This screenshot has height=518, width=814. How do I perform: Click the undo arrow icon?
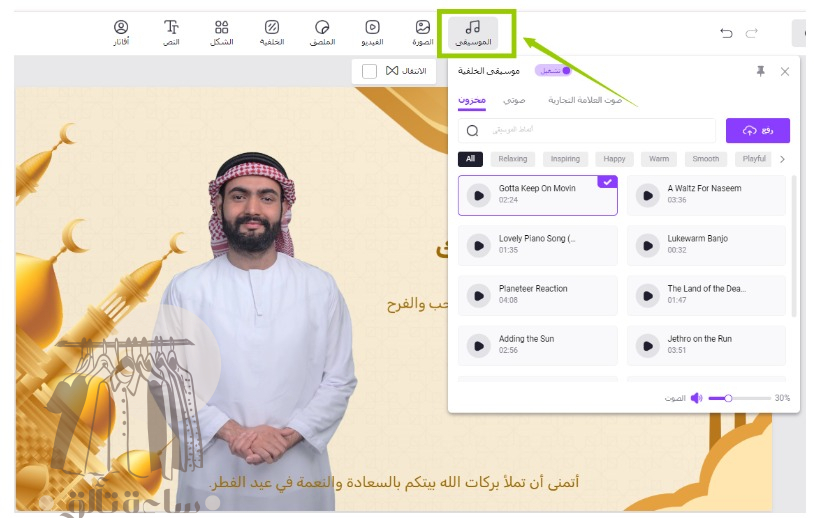coord(726,34)
